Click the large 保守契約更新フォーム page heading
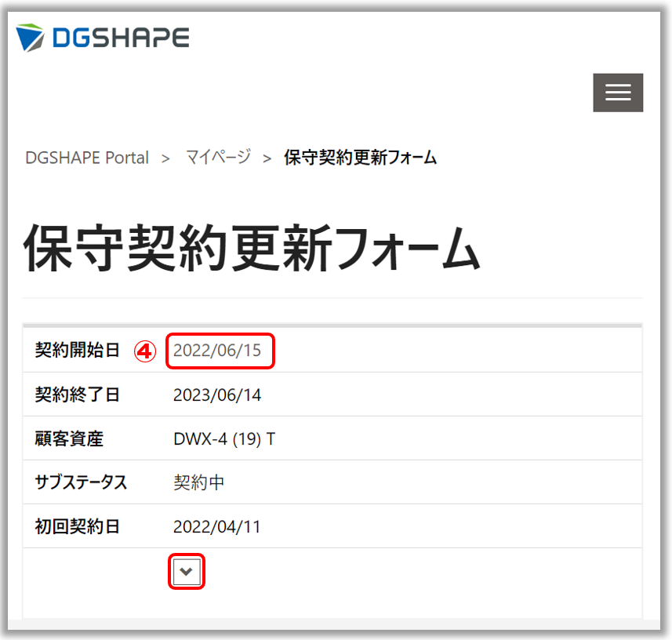The image size is (672, 640). pyautogui.click(x=251, y=249)
